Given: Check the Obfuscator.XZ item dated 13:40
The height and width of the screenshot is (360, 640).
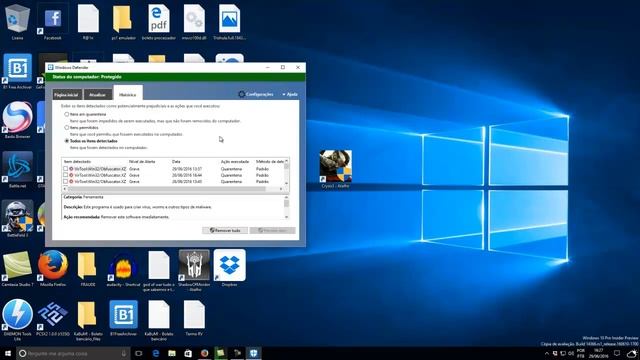Looking at the screenshot, I should (65, 182).
